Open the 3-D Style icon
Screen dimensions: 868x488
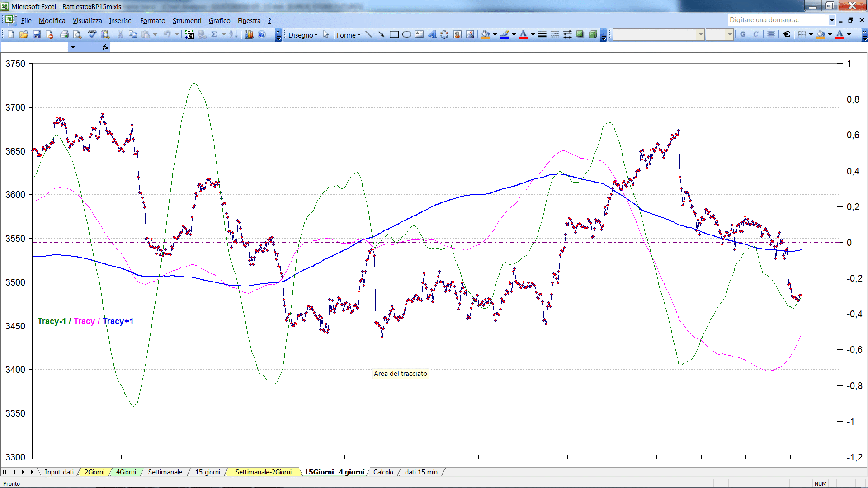593,34
